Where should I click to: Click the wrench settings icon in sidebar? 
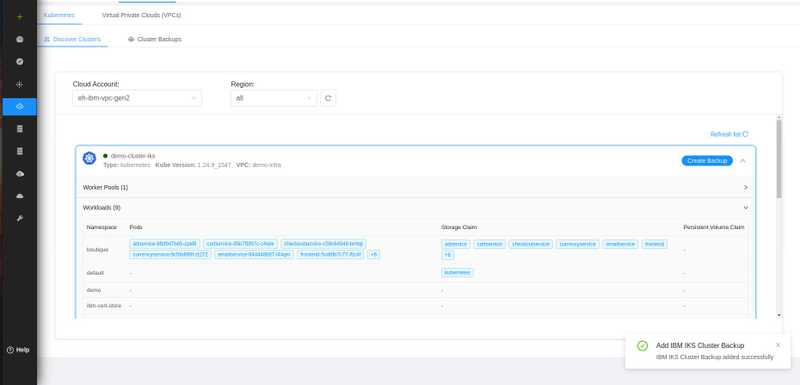pyautogui.click(x=19, y=218)
